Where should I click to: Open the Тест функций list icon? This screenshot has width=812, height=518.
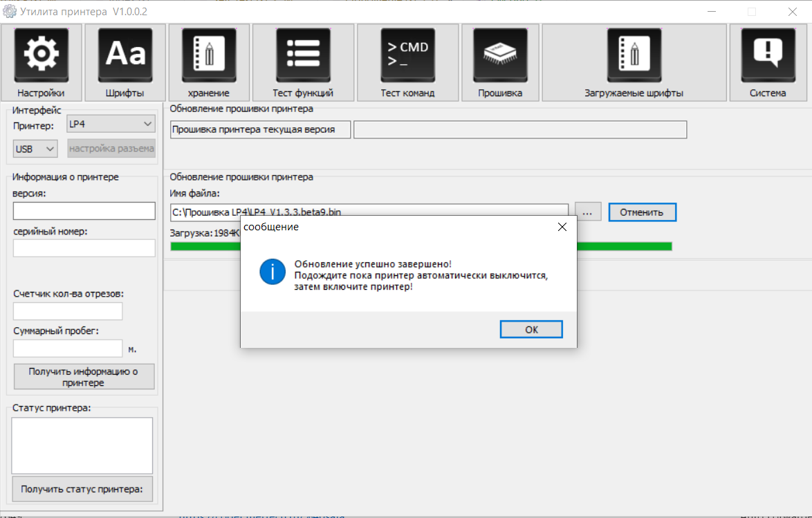(x=303, y=55)
